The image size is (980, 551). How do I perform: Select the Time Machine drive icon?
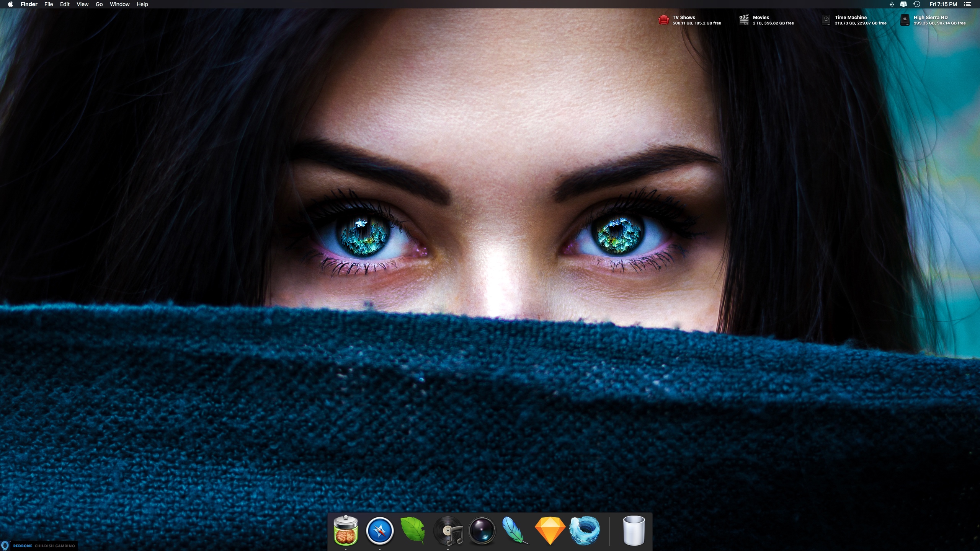pos(826,20)
